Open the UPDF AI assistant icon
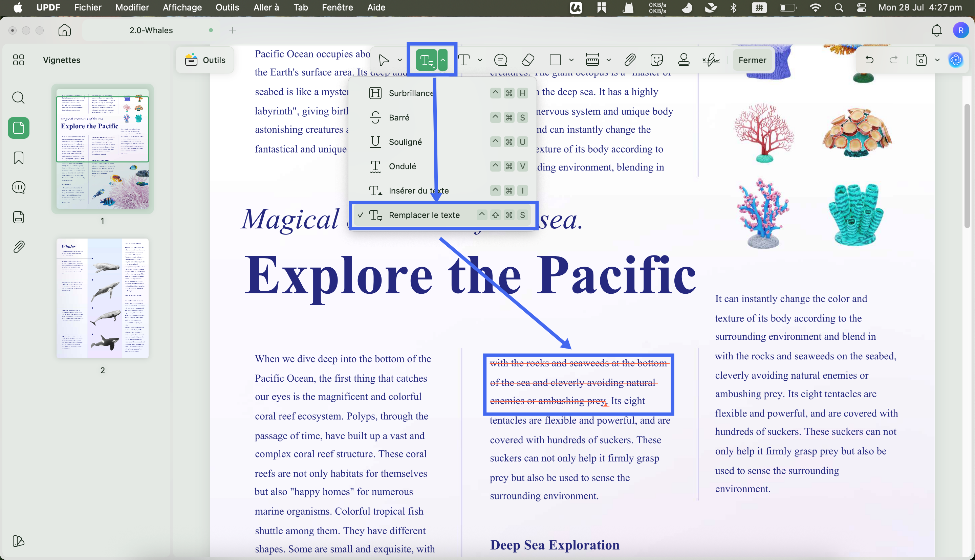The width and height of the screenshot is (975, 560). click(x=956, y=60)
